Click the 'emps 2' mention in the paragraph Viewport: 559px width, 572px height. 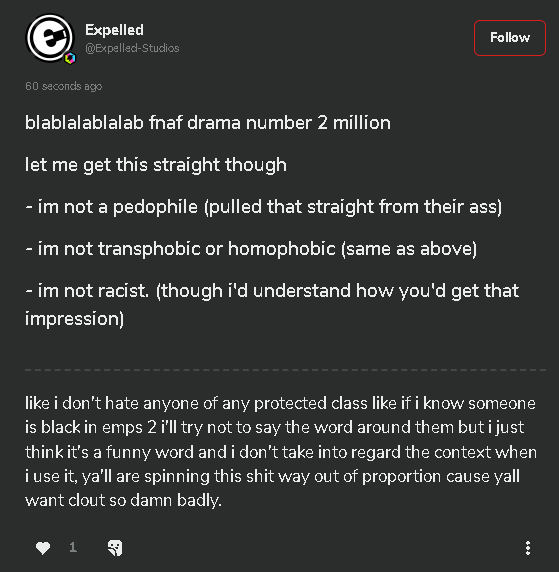[129, 428]
